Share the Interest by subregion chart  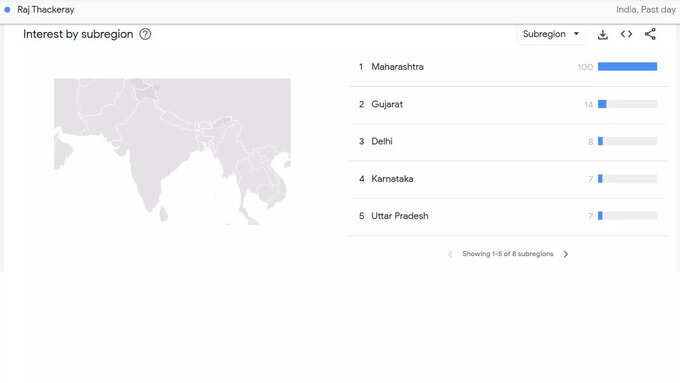click(650, 34)
